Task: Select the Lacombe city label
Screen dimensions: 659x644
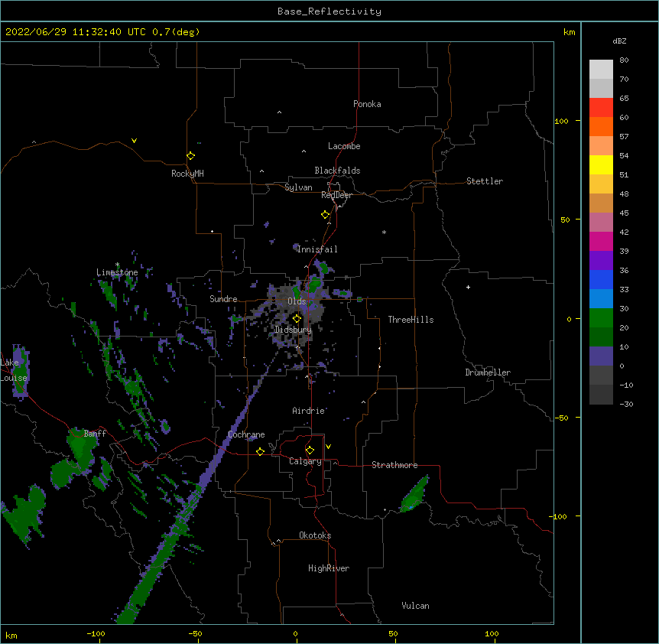Action: [x=344, y=146]
